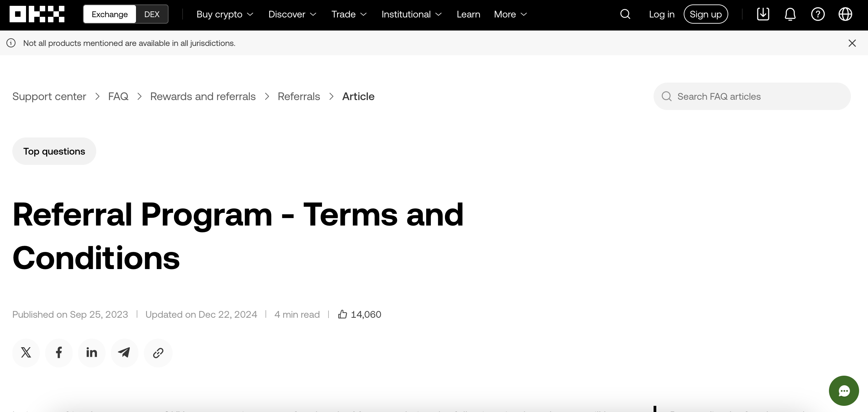This screenshot has height=412, width=868.
Task: Click the X (Twitter) share icon
Action: click(x=25, y=353)
